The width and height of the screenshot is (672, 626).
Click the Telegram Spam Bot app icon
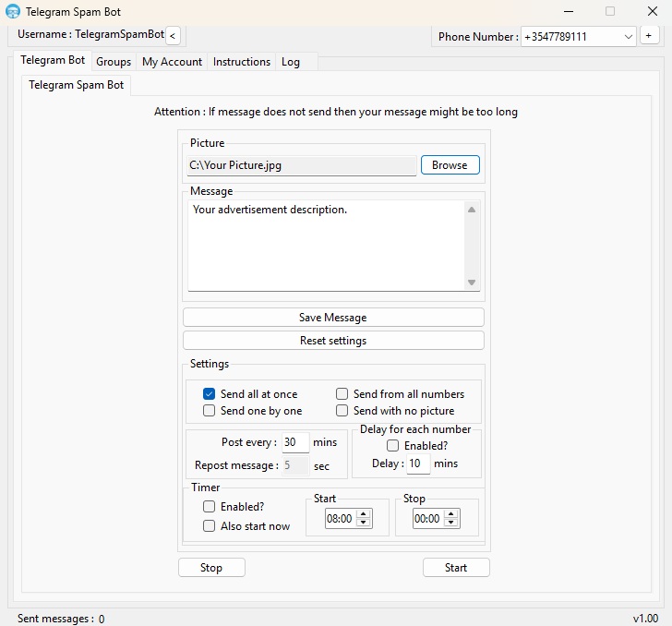(13, 12)
